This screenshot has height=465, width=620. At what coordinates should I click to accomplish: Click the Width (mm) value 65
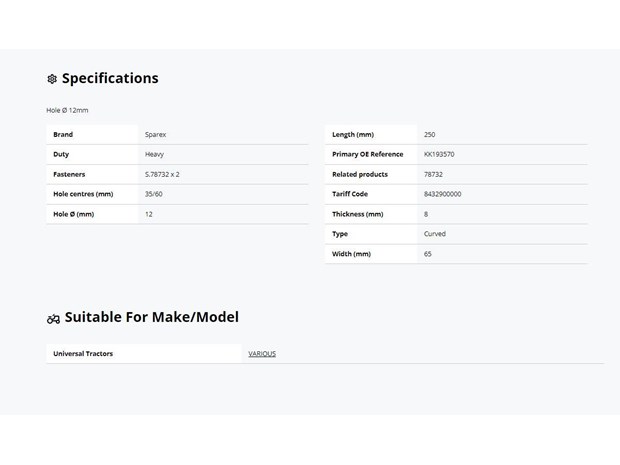point(427,254)
